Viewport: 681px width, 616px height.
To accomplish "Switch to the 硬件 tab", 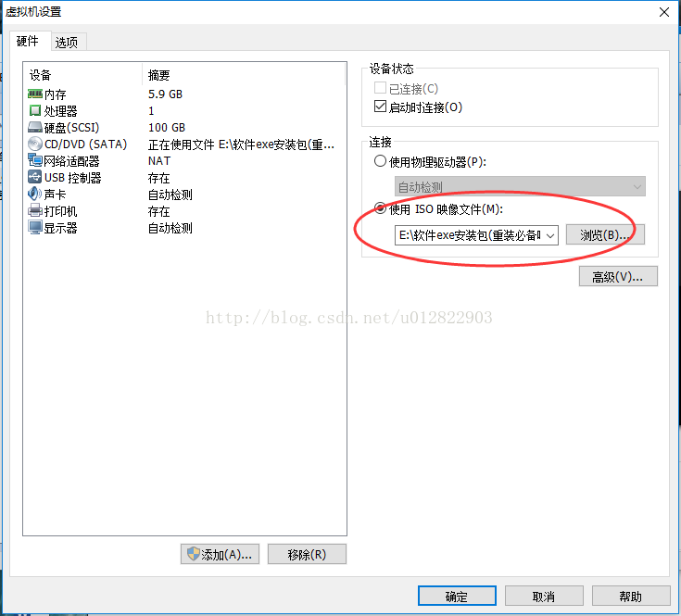I will [30, 42].
